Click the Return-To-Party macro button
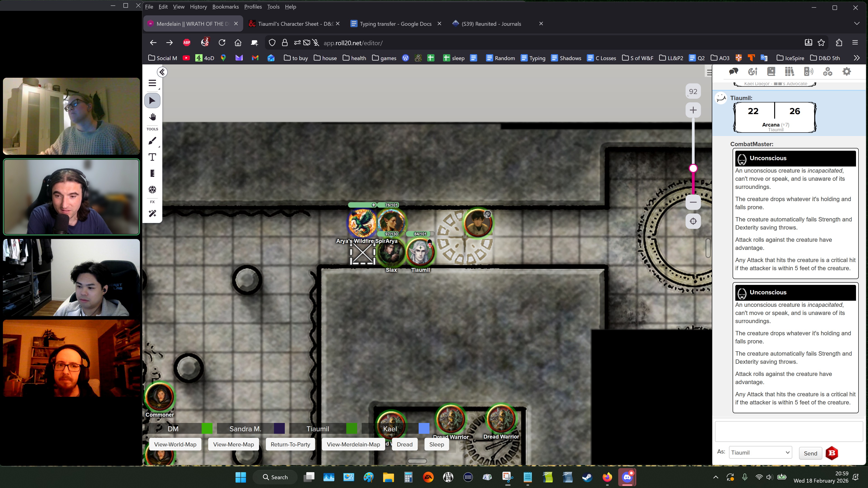 (290, 444)
